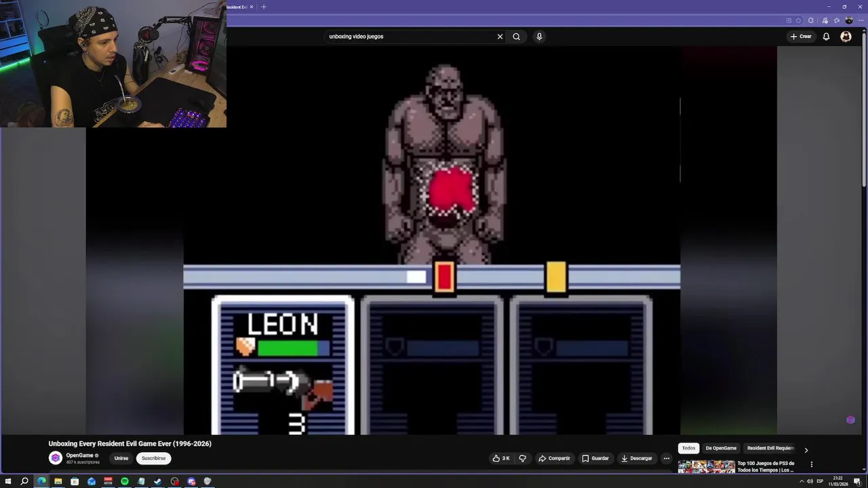
Task: Open Windows notification center
Action: (x=857, y=481)
